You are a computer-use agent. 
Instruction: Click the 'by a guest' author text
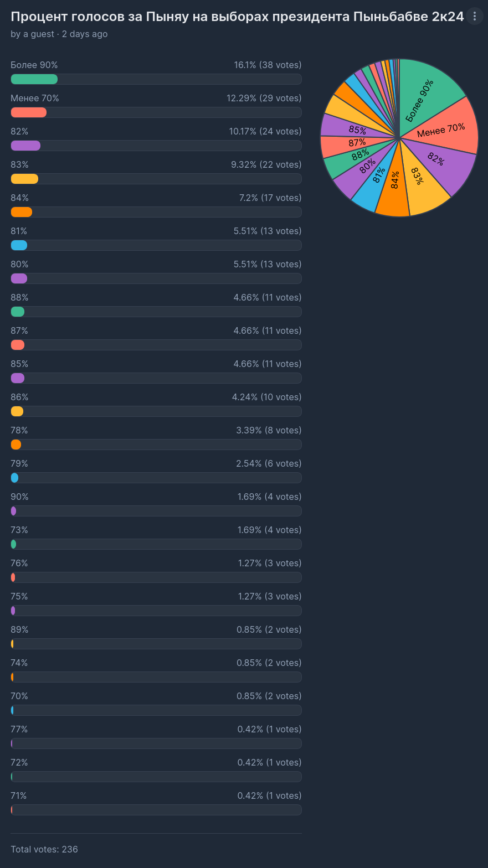pyautogui.click(x=33, y=34)
